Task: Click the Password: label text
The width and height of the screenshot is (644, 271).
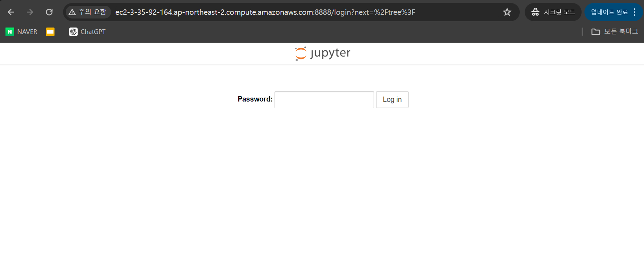Action: point(255,99)
